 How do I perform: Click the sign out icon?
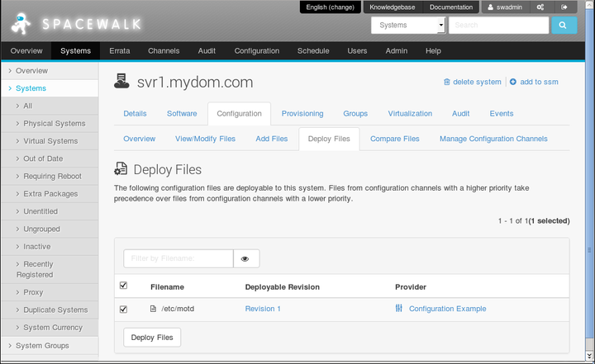(564, 7)
